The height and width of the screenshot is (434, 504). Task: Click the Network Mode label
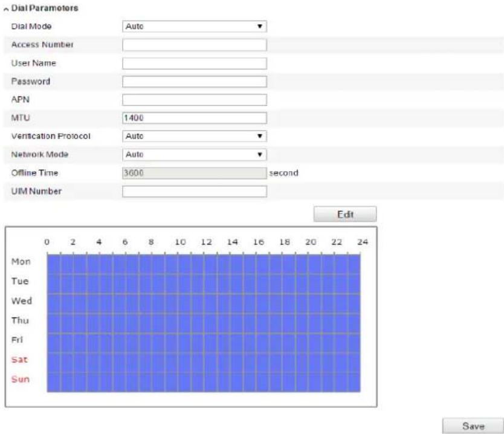pos(39,155)
